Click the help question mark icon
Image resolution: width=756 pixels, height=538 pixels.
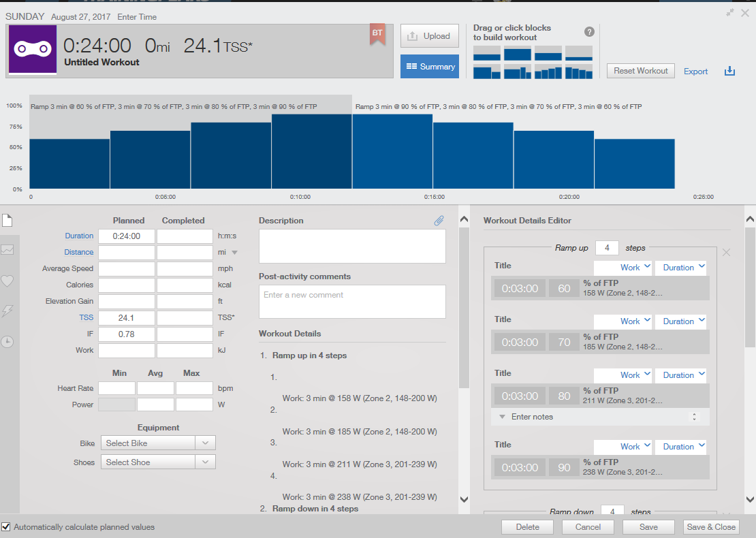pyautogui.click(x=589, y=32)
